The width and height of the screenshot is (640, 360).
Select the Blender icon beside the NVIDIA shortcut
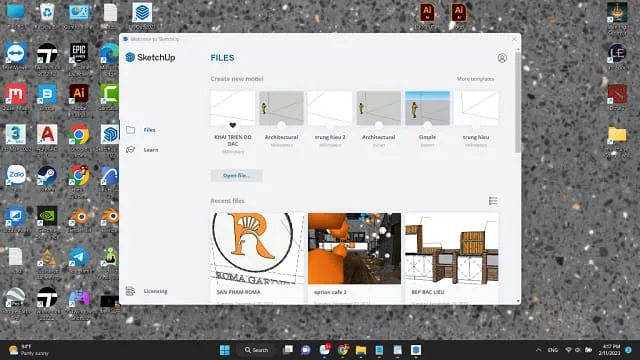pyautogui.click(x=79, y=218)
